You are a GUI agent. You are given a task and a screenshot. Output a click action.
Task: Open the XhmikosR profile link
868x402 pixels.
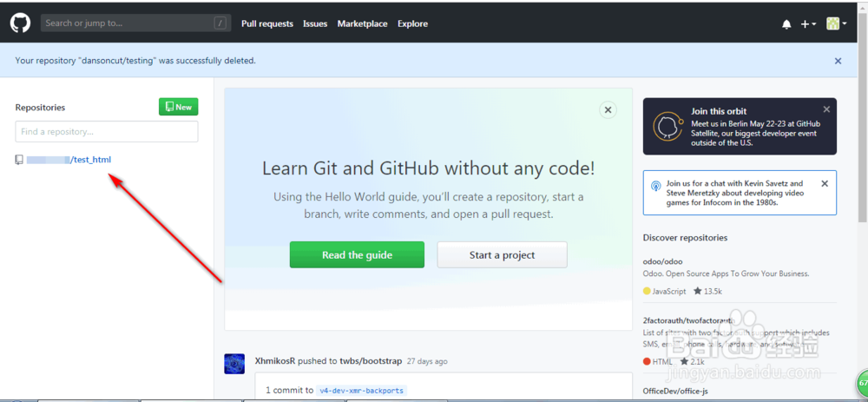276,361
